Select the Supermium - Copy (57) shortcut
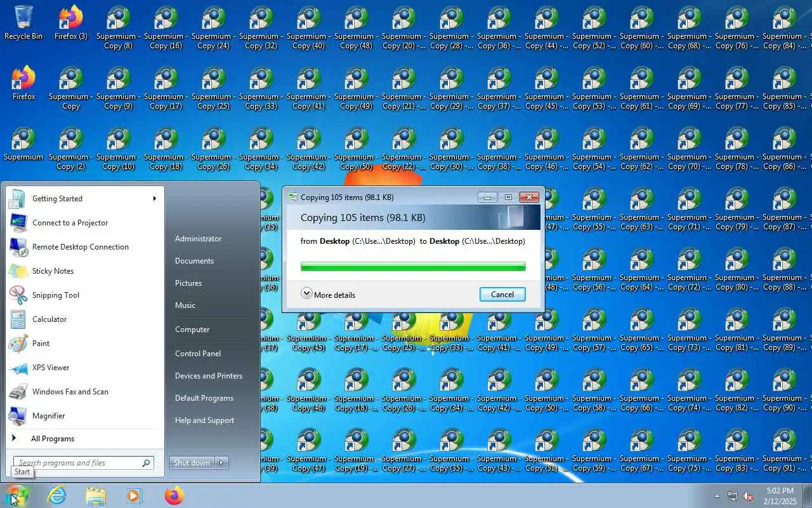Screen dimensions: 812x508 click(594, 330)
